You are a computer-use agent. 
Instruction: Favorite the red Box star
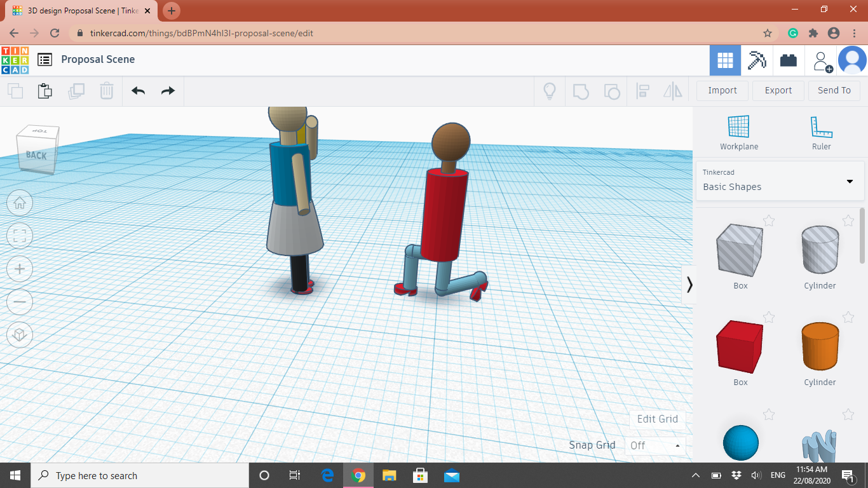pos(769,317)
